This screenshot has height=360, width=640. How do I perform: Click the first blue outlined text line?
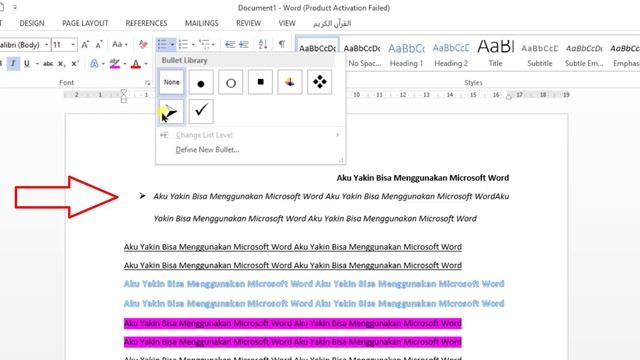click(314, 284)
